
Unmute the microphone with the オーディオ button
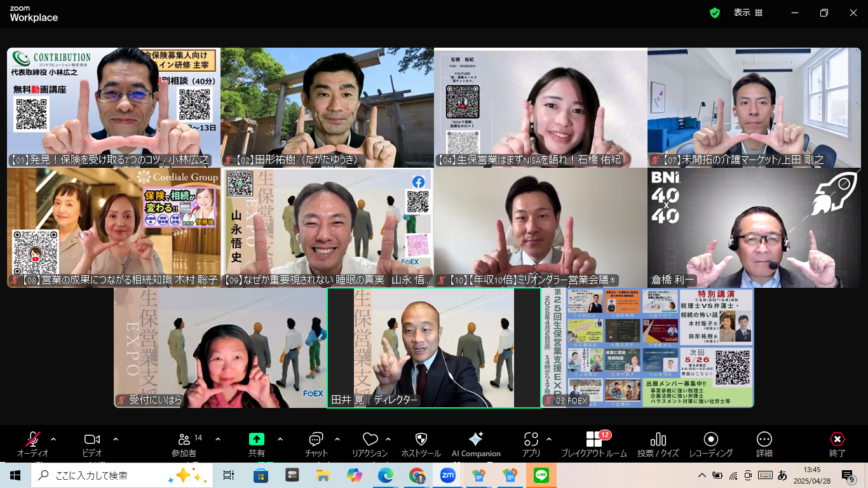pyautogui.click(x=32, y=440)
